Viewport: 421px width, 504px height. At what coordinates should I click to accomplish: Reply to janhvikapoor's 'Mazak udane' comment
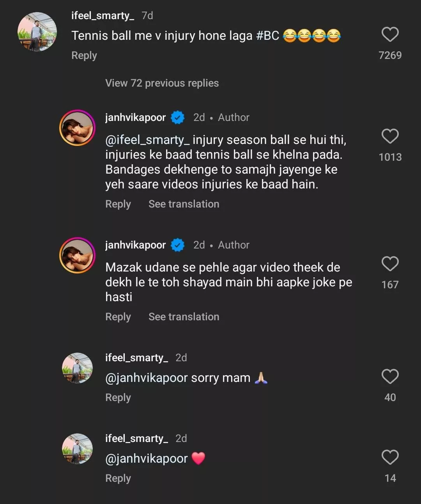(x=118, y=317)
